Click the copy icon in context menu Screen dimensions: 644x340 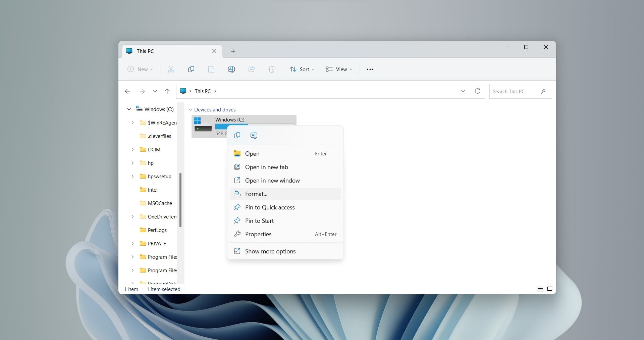pos(237,135)
